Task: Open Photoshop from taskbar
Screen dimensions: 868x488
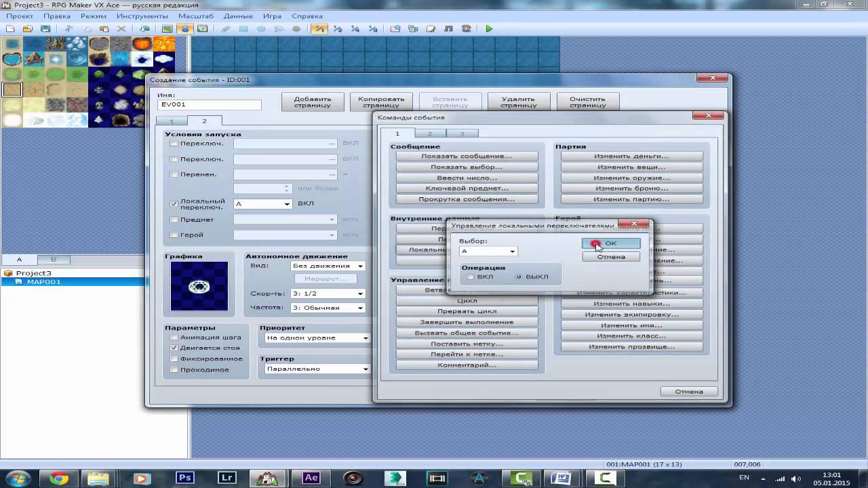Action: [x=184, y=478]
